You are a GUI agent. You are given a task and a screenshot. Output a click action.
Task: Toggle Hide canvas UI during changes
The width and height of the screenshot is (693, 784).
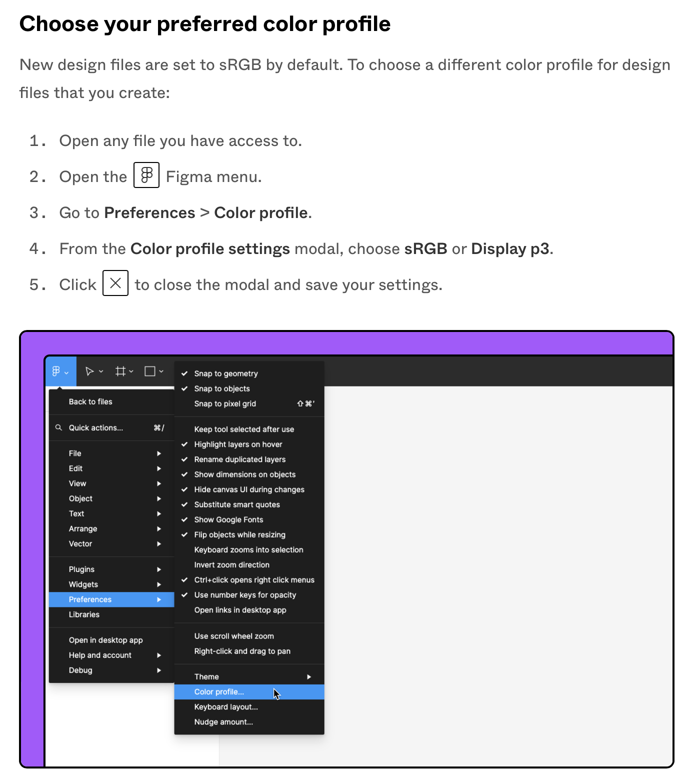(249, 489)
